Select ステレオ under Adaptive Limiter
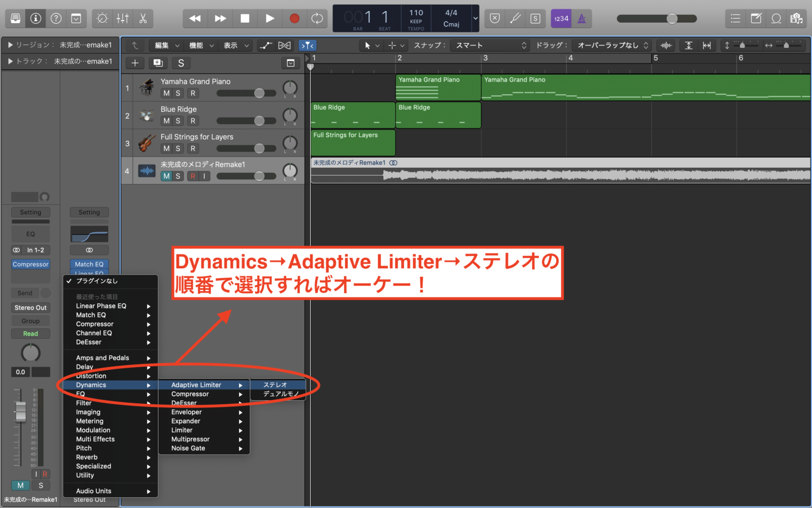The width and height of the screenshot is (812, 508). [x=275, y=385]
